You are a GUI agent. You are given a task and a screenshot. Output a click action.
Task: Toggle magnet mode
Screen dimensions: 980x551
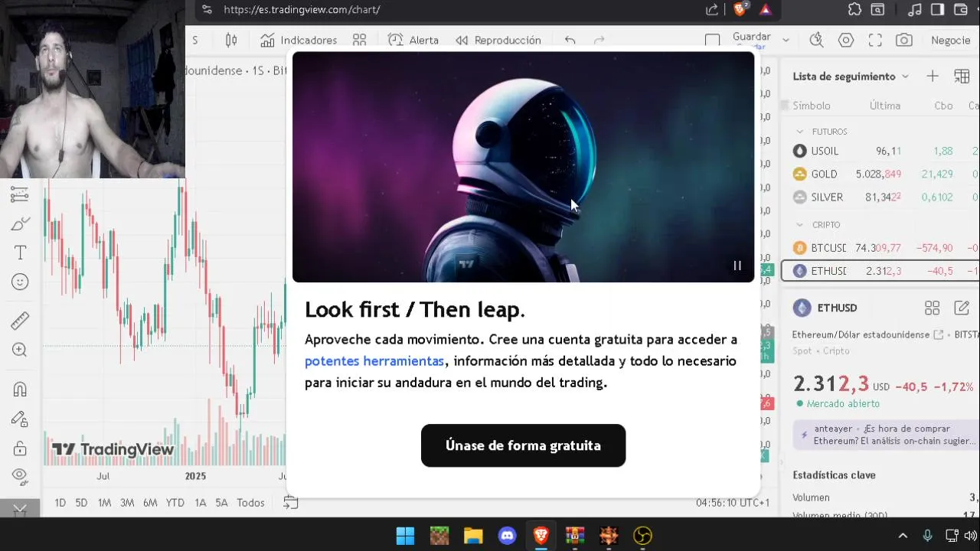click(20, 390)
